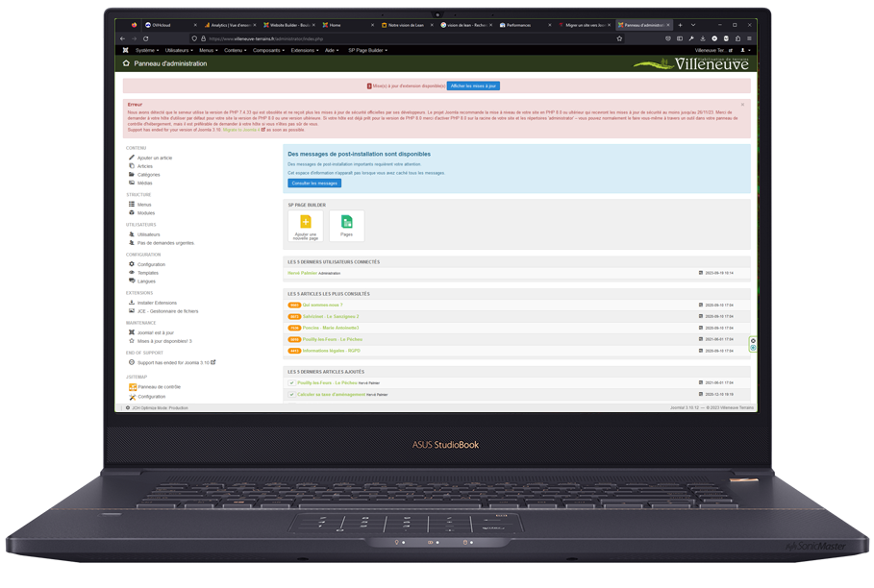Click 'Afficher les mises à jour' button
Viewport: 874px width, 588px height.
coord(473,86)
